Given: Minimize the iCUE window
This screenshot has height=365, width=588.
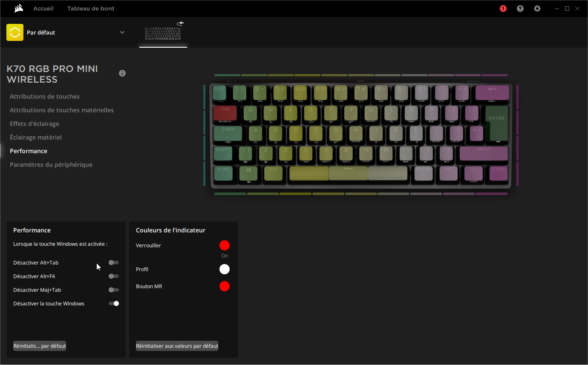Looking at the screenshot, I should point(557,9).
